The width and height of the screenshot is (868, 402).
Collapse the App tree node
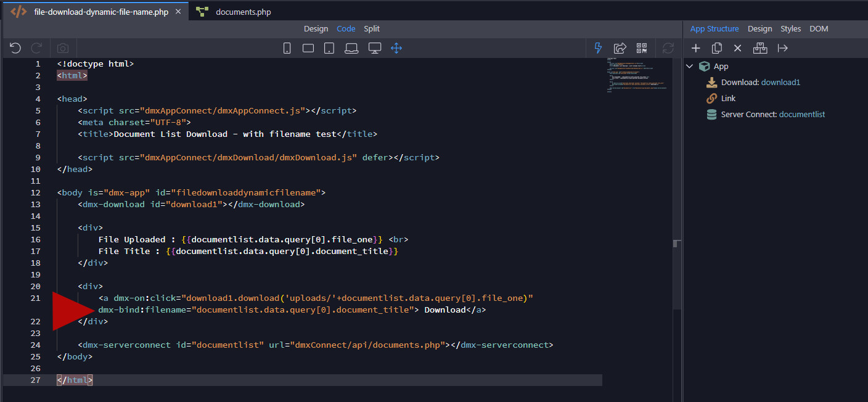[690, 67]
